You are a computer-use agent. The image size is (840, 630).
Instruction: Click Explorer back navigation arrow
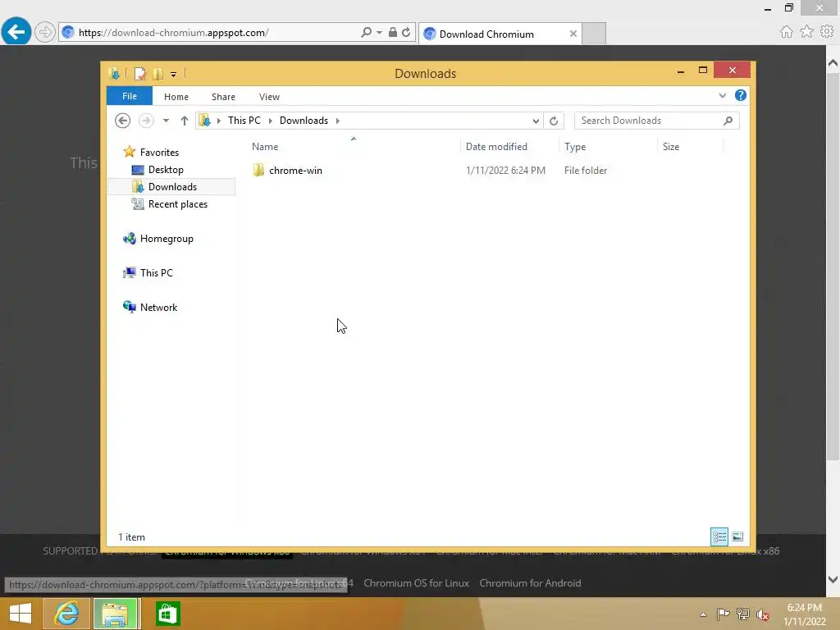click(x=123, y=121)
